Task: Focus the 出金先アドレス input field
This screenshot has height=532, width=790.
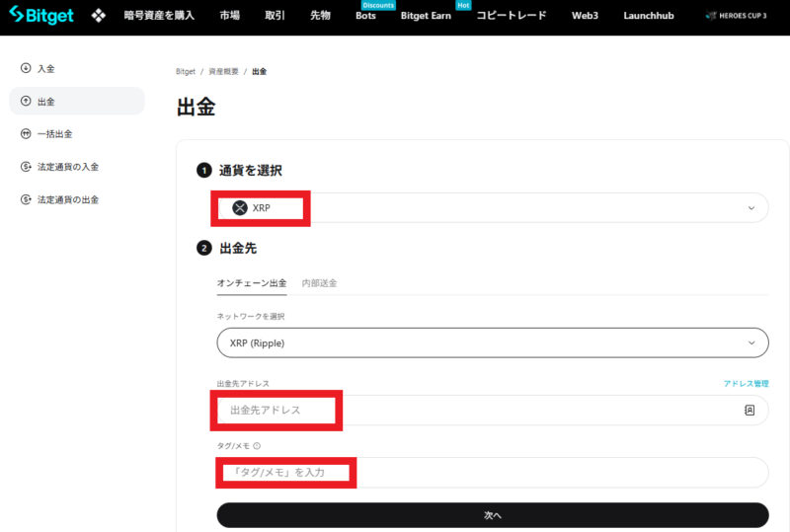Action: (493, 410)
